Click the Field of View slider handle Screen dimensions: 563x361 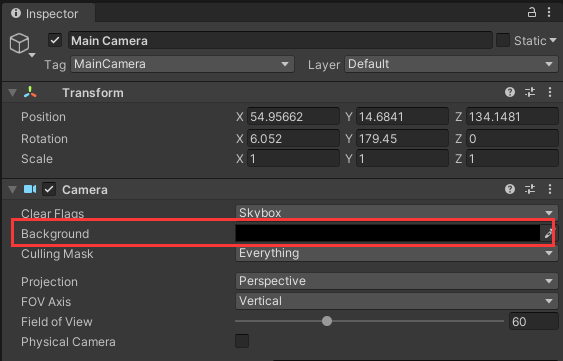(x=327, y=321)
